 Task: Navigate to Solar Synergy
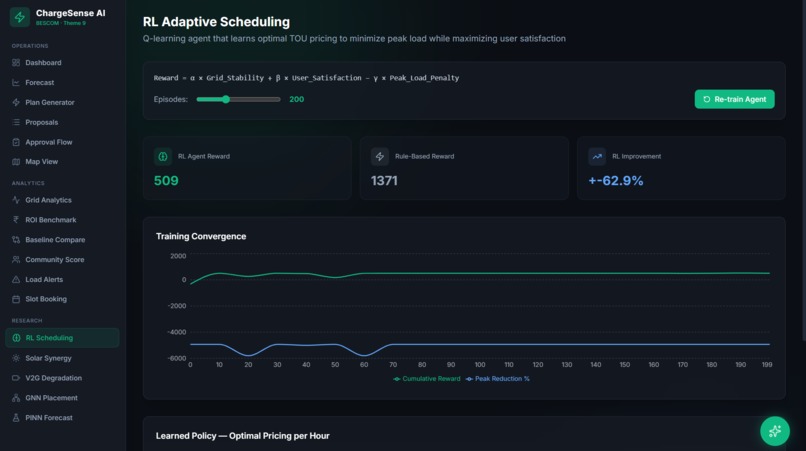pyautogui.click(x=62, y=358)
